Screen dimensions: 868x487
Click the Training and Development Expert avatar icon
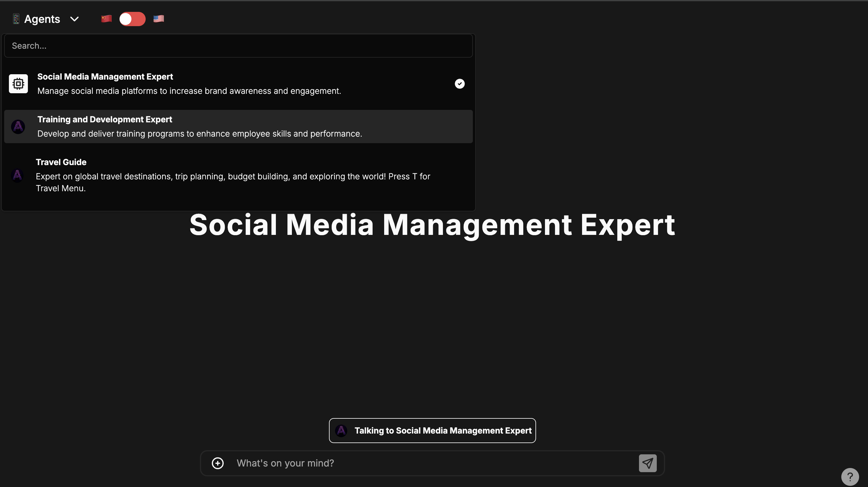click(x=18, y=127)
